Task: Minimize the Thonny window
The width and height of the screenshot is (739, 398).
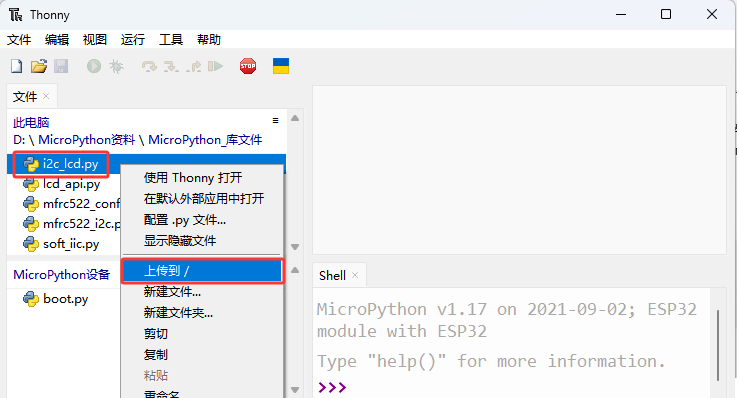Action: pos(621,15)
